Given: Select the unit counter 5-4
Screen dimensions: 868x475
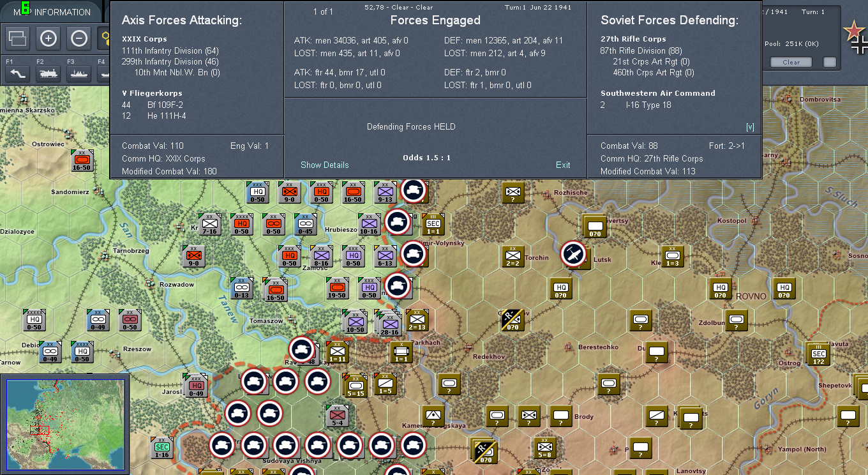Looking at the screenshot, I should pos(337,416).
